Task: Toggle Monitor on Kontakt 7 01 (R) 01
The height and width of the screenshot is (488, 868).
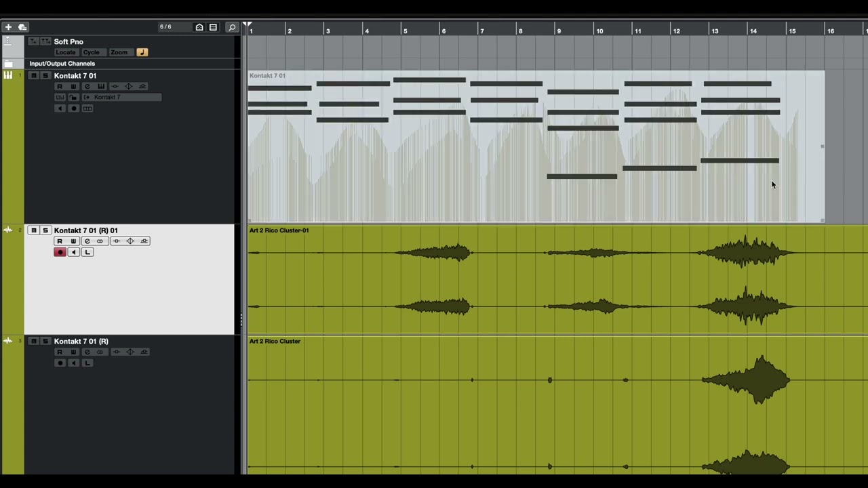Action: tap(74, 252)
